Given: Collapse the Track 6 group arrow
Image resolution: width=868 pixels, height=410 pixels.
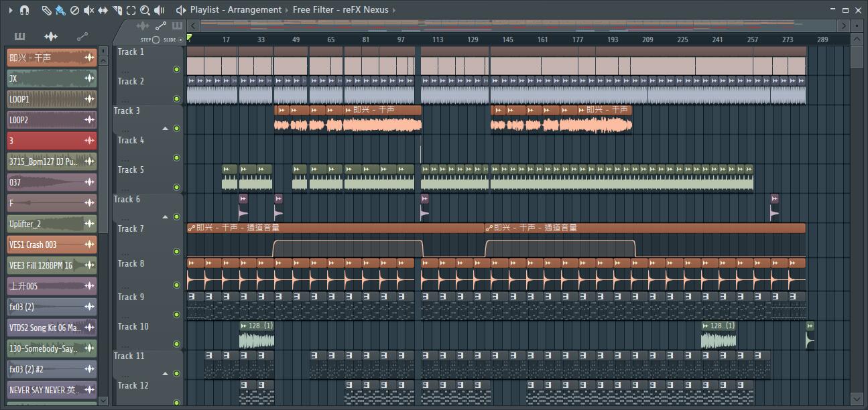Looking at the screenshot, I should click(166, 217).
